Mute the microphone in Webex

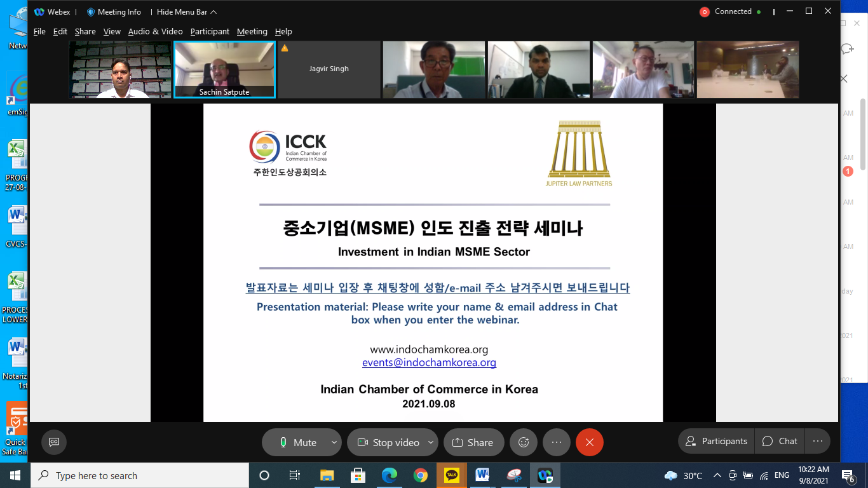pos(298,442)
